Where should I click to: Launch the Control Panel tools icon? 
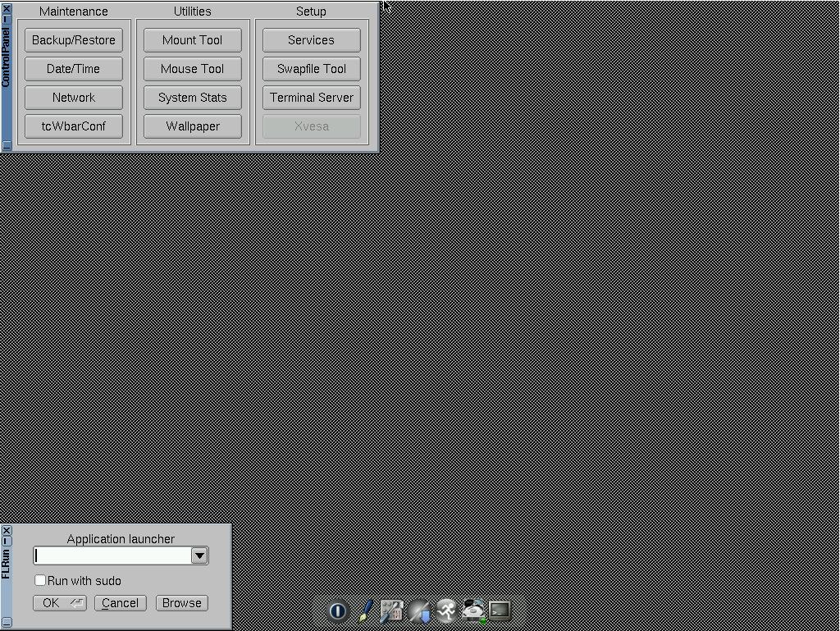(x=391, y=610)
